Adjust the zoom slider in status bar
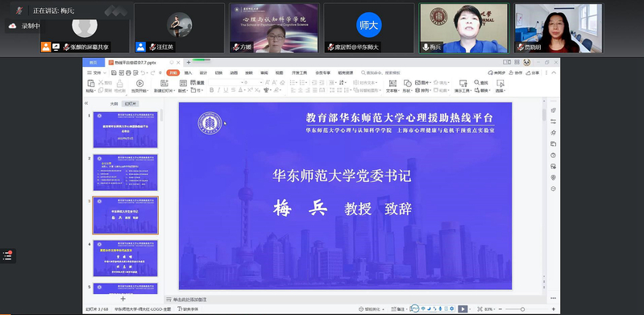Image resolution: width=644 pixels, height=315 pixels. pyautogui.click(x=522, y=309)
